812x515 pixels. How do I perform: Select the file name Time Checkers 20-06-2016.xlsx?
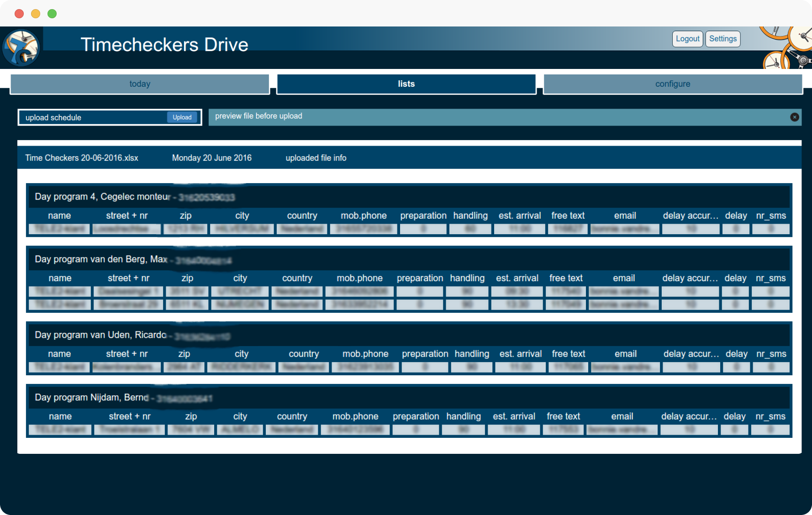82,158
